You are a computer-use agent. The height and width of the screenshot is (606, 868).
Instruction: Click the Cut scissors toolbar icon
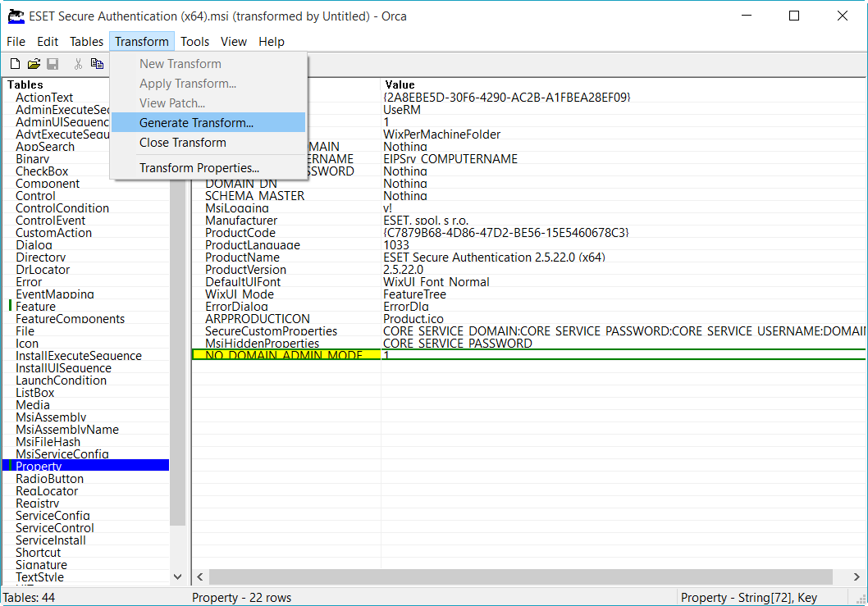pyautogui.click(x=78, y=64)
